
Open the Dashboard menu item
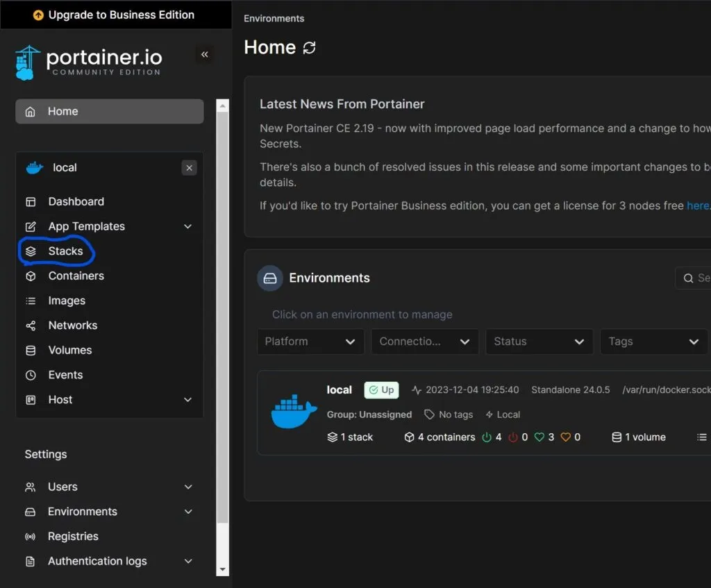point(75,201)
